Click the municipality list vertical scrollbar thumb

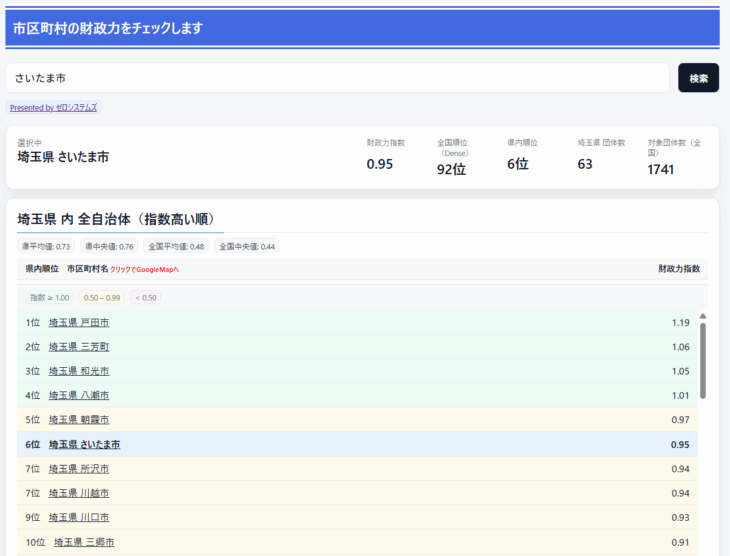[x=703, y=360]
